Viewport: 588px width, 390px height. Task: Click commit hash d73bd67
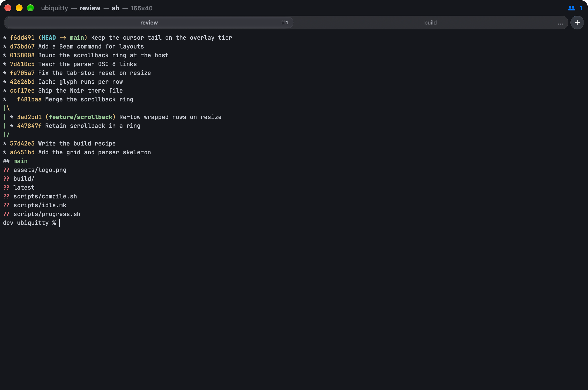[22, 47]
